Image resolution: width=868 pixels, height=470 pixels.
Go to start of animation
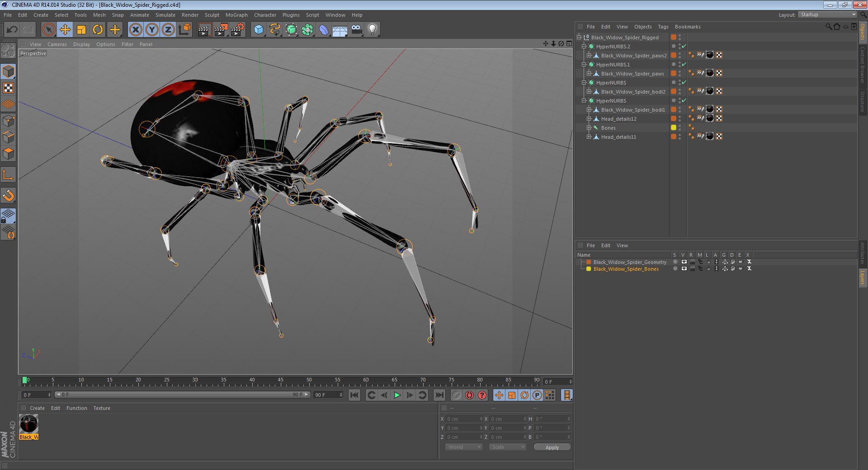(x=354, y=395)
